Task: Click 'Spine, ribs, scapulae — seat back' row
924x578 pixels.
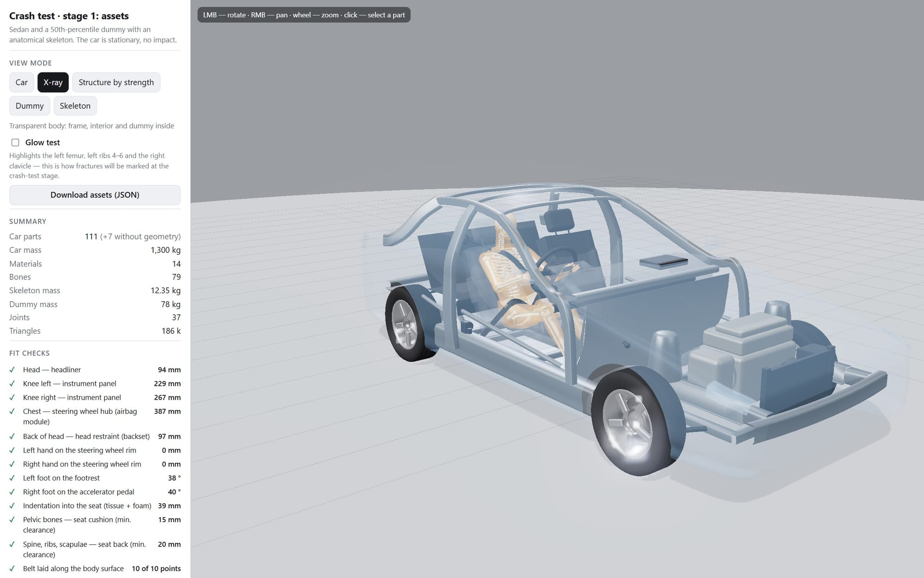Action: coord(95,549)
